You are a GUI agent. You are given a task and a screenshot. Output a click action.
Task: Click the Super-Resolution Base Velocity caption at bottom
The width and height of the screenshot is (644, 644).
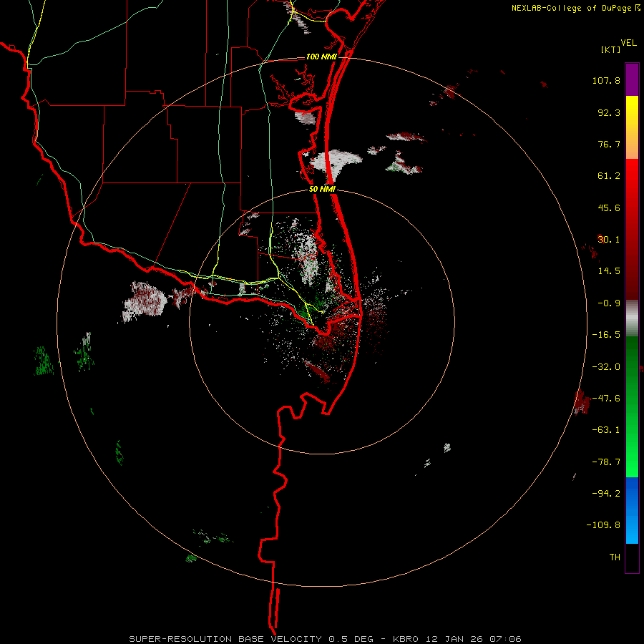point(326,639)
